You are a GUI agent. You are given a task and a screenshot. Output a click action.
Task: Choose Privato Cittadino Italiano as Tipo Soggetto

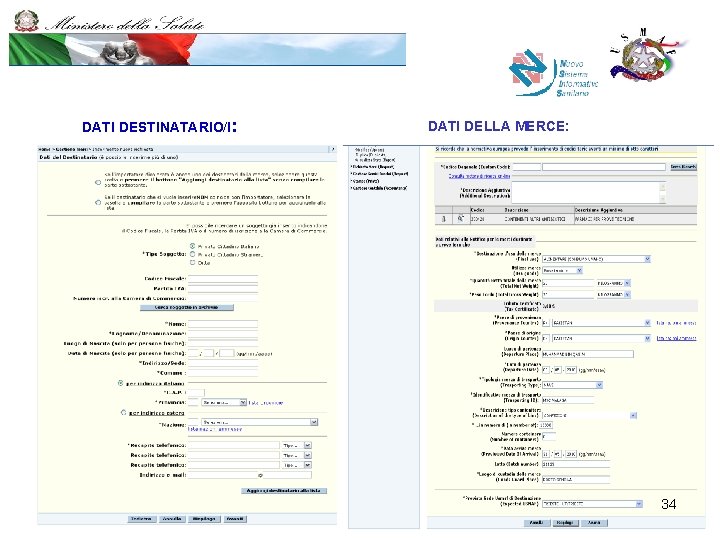[193, 246]
